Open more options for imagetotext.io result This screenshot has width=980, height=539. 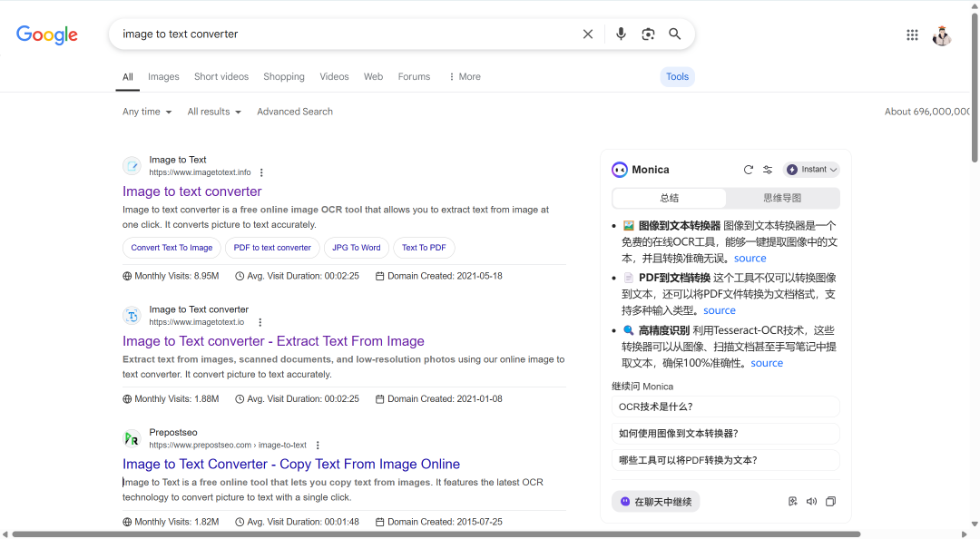coord(260,322)
